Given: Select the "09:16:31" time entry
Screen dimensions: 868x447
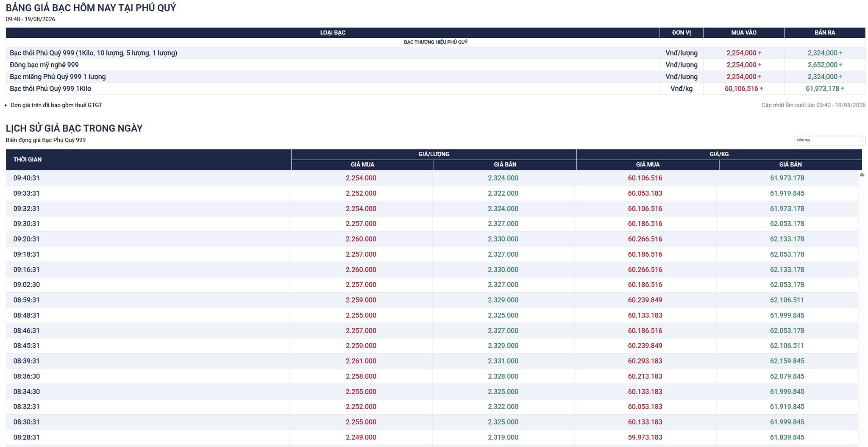Looking at the screenshot, I should click(26, 269).
